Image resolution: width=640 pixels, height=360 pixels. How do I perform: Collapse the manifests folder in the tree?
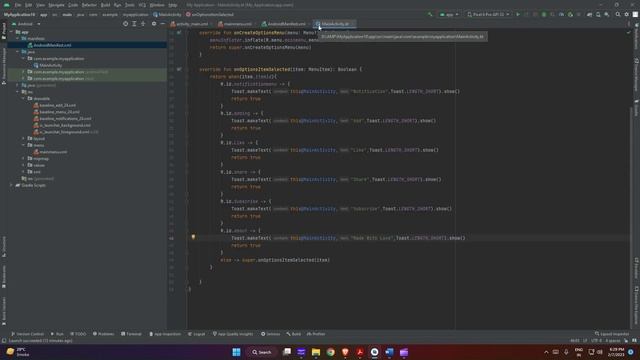(18, 38)
